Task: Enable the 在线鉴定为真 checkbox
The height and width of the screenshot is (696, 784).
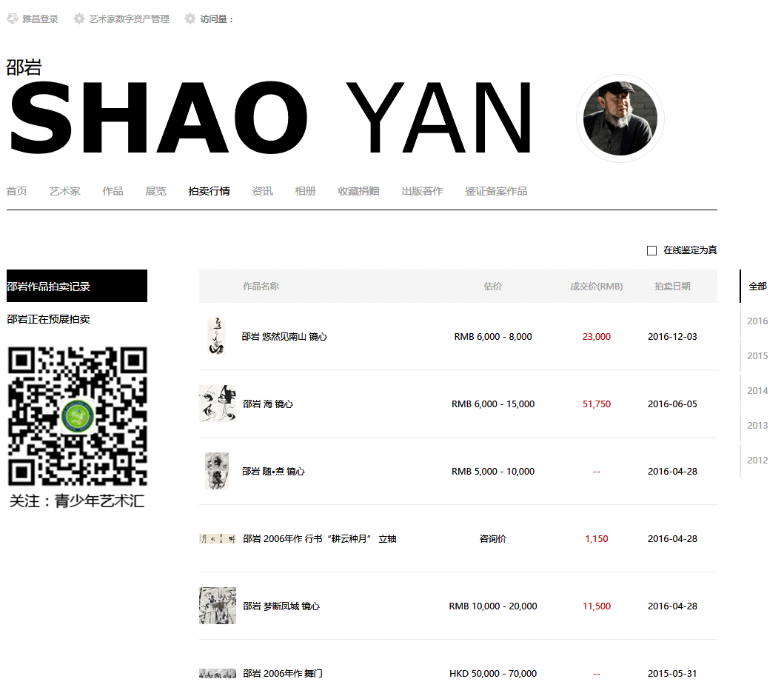Action: (651, 250)
